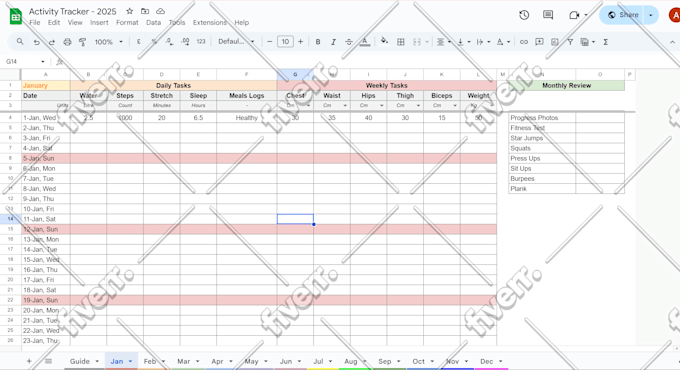Toggle strikethrough formatting
This screenshot has width=680, height=370.
point(349,42)
